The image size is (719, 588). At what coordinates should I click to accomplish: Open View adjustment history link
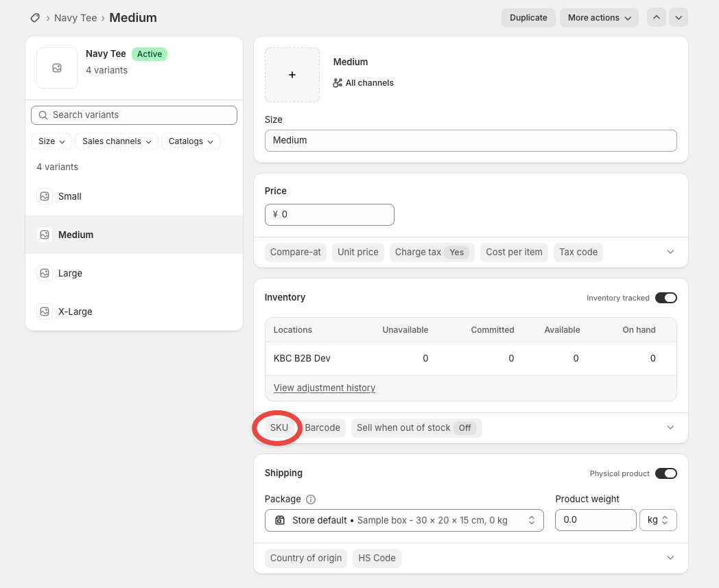(325, 388)
